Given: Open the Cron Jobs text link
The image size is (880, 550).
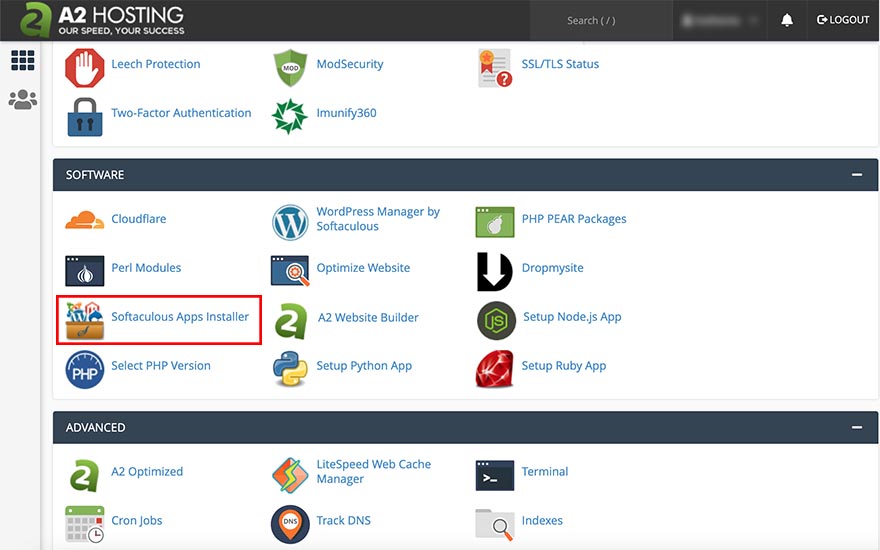Looking at the screenshot, I should [136, 520].
